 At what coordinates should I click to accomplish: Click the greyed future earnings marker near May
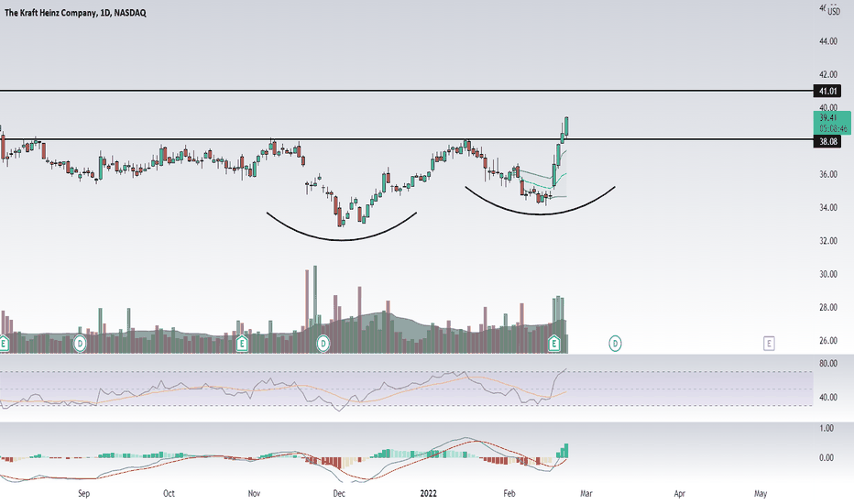pyautogui.click(x=769, y=344)
